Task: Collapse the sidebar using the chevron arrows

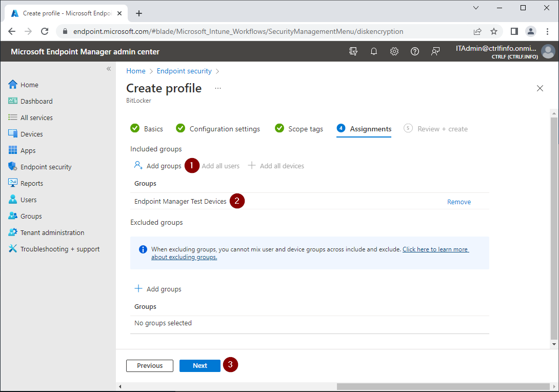Action: 109,68
